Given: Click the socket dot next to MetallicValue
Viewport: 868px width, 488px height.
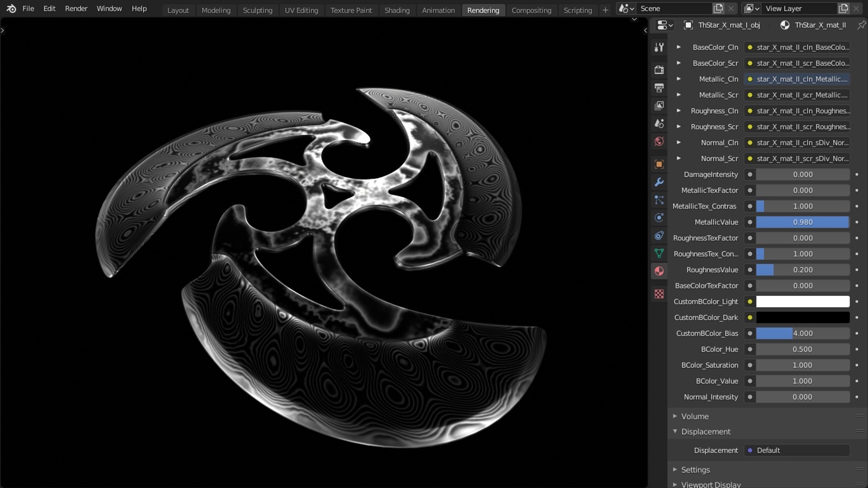Looking at the screenshot, I should (x=750, y=222).
